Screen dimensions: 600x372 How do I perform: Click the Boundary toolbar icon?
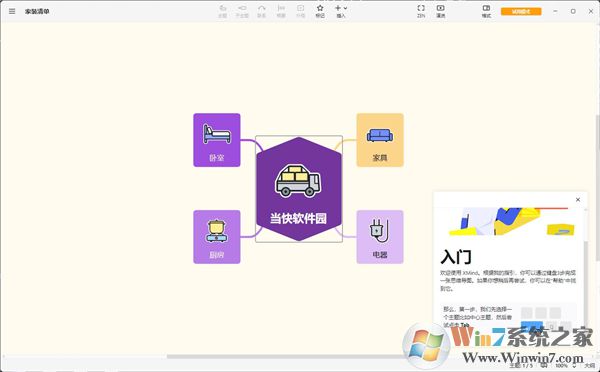(x=300, y=11)
